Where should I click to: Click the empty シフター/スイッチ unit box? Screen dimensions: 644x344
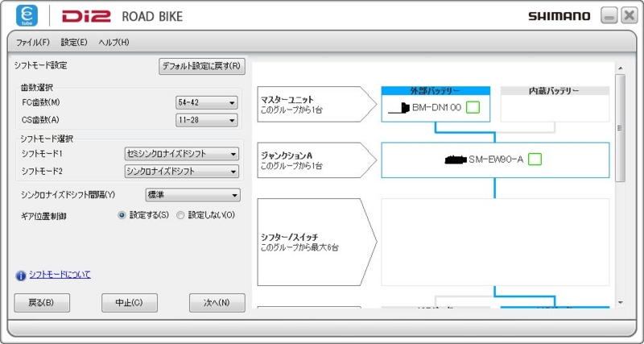[x=495, y=242]
